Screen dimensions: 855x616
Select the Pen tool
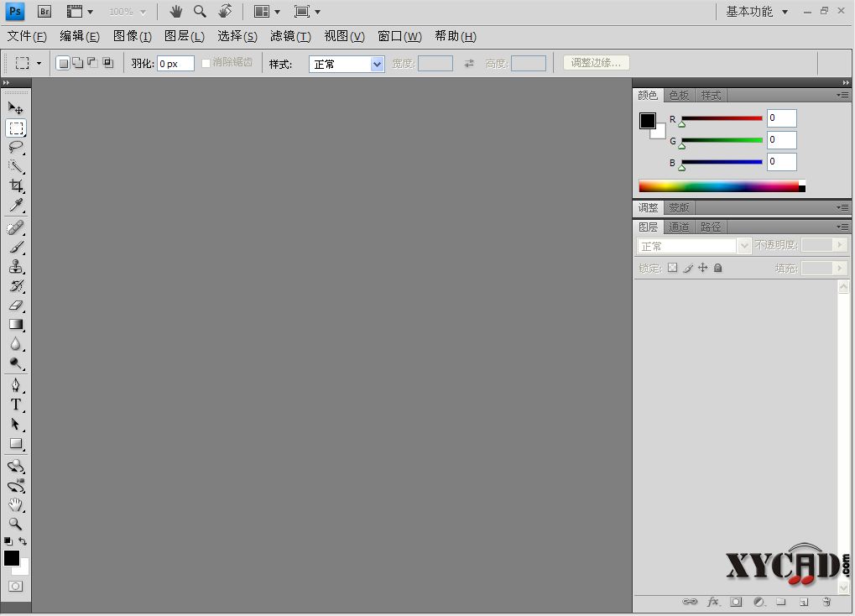tap(16, 385)
